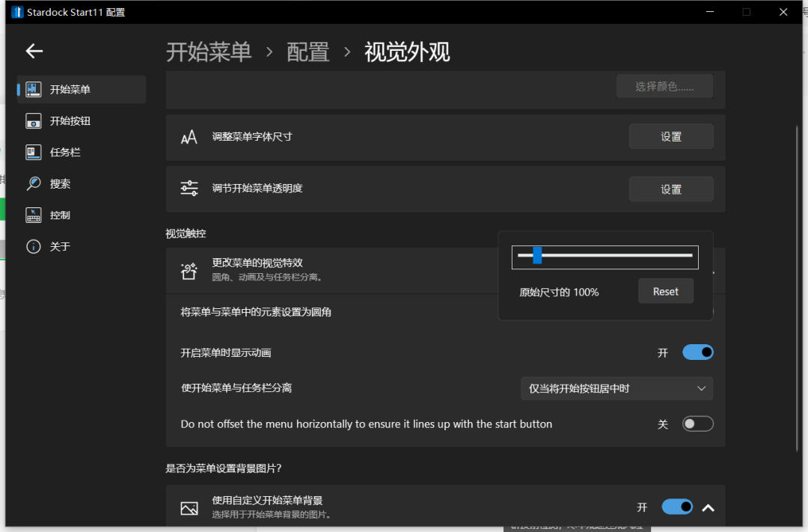This screenshot has width=808, height=532.
Task: Open the 控制 sidebar section
Action: tap(82, 215)
